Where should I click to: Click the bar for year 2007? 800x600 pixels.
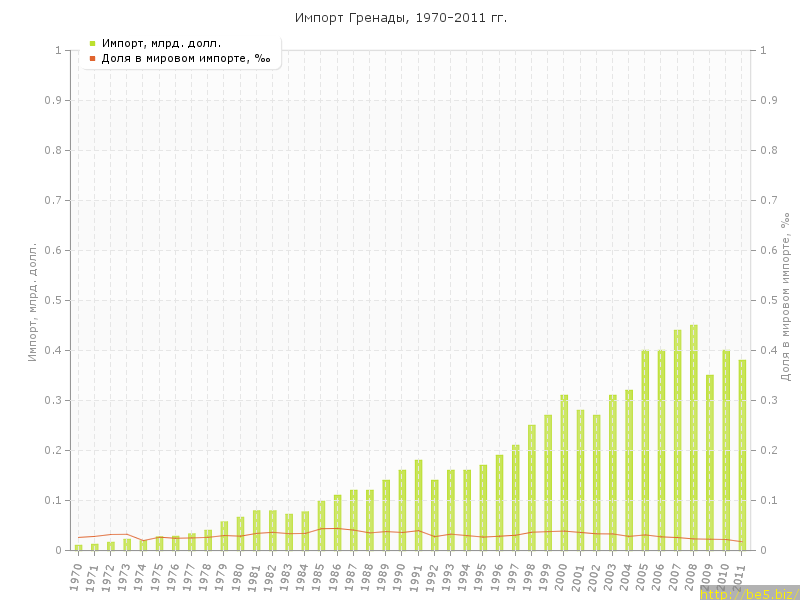coord(677,440)
